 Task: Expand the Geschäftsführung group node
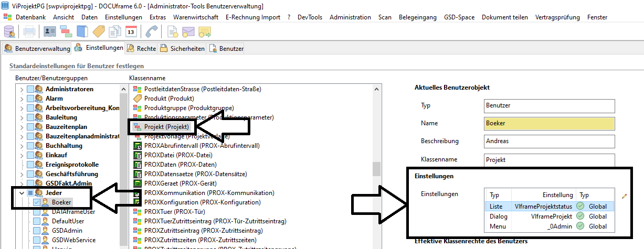pyautogui.click(x=22, y=174)
